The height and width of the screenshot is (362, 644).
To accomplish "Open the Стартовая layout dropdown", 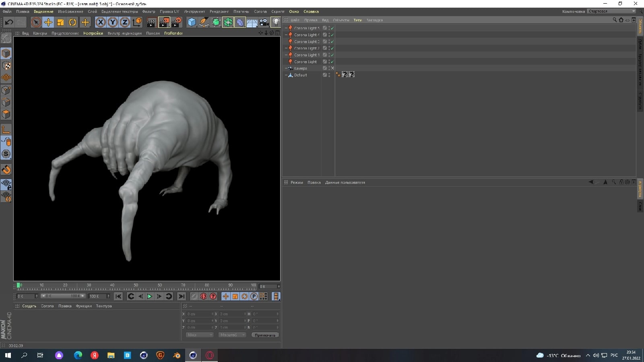I will (x=611, y=11).
